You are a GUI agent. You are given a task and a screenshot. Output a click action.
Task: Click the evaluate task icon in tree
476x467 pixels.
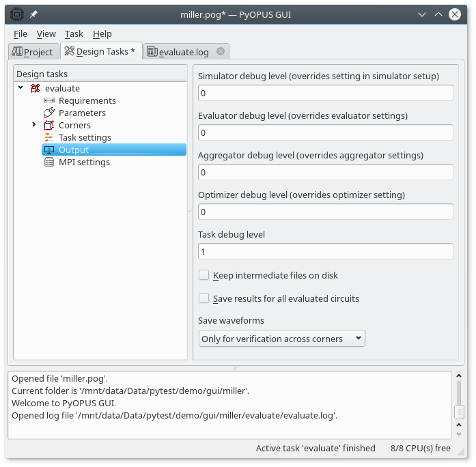coord(36,89)
